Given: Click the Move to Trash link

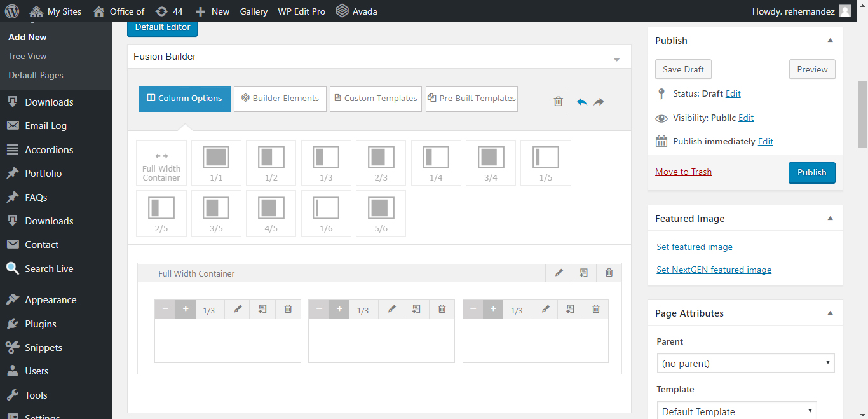Looking at the screenshot, I should tap(683, 172).
